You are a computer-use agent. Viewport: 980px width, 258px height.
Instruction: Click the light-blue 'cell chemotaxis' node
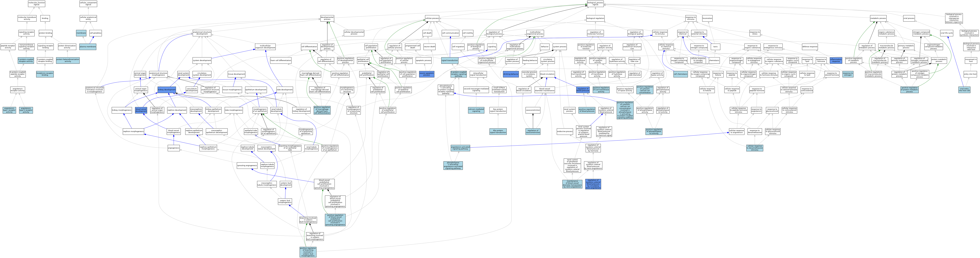680,74
